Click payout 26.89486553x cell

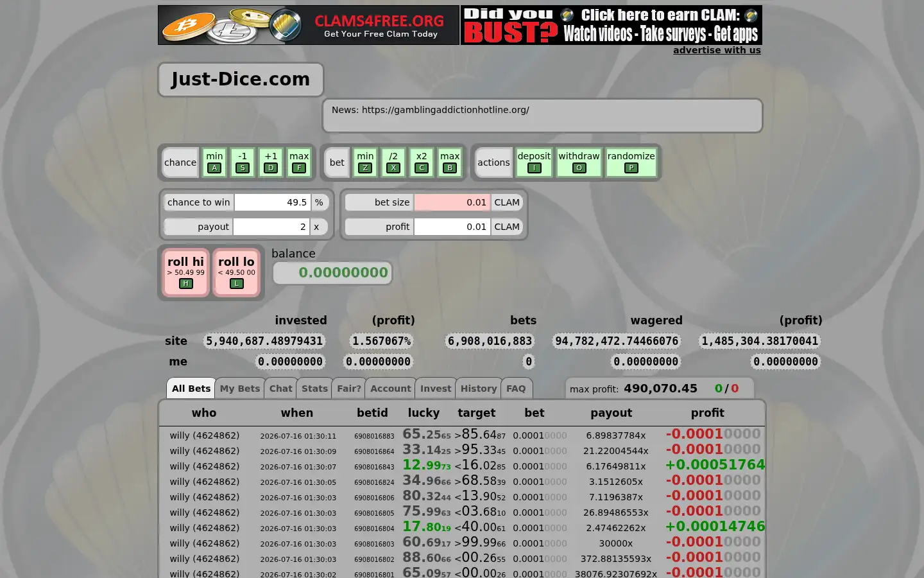click(x=616, y=512)
